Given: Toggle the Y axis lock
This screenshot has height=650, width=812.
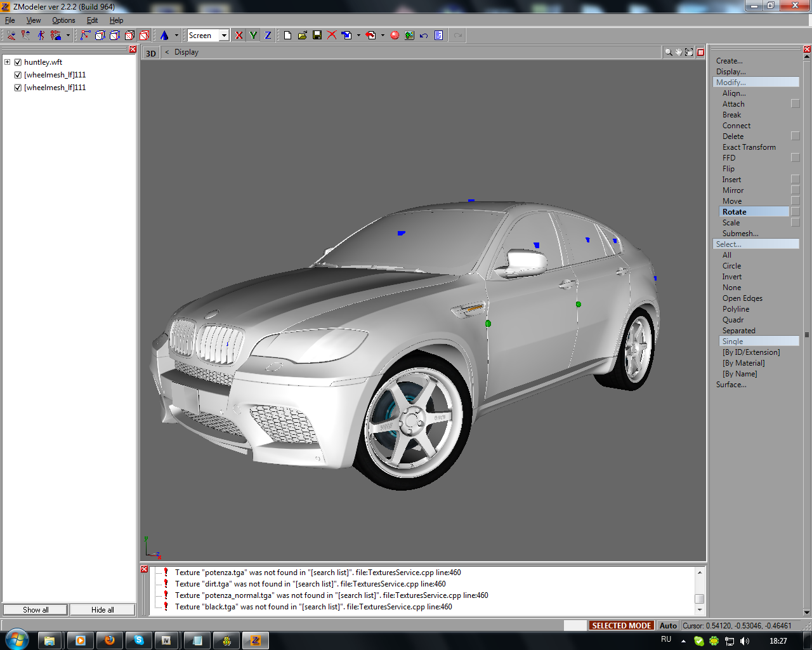Looking at the screenshot, I should click(x=254, y=36).
